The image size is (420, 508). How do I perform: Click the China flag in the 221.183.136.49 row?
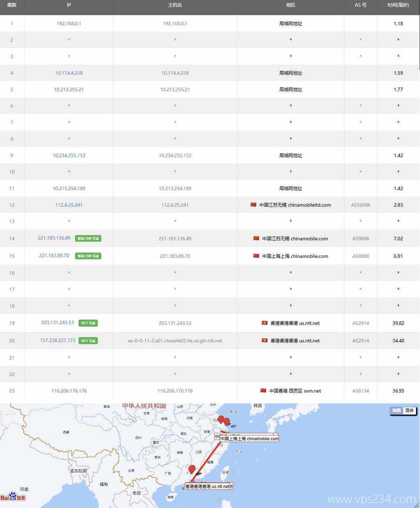coord(256,238)
